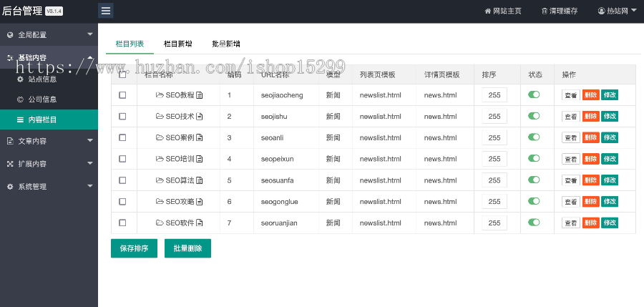The image size is (644, 307).
Task: Open 内容栏目 sidebar menu item
Action: click(x=49, y=120)
